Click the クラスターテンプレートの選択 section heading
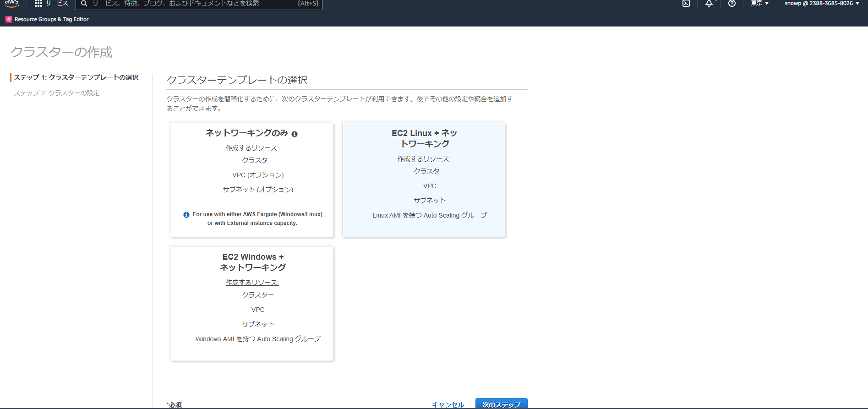868x409 pixels. 237,80
